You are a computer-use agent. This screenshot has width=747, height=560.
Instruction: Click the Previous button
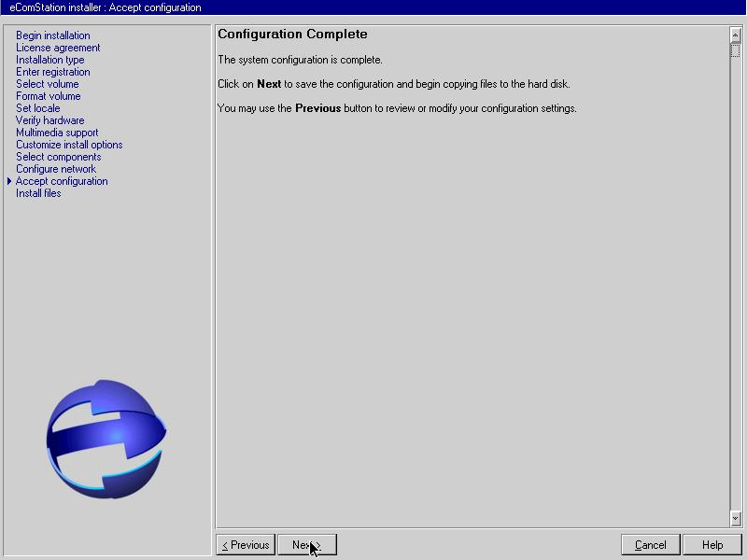246,545
